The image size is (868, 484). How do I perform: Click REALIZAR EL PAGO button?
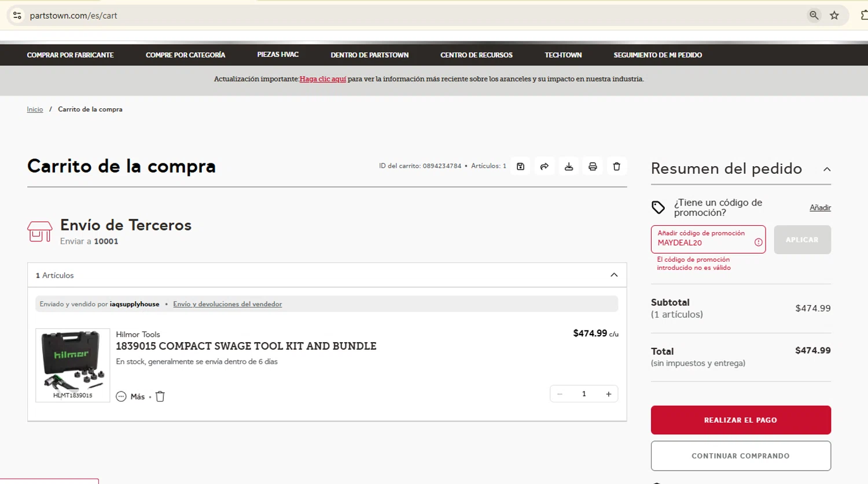(741, 420)
